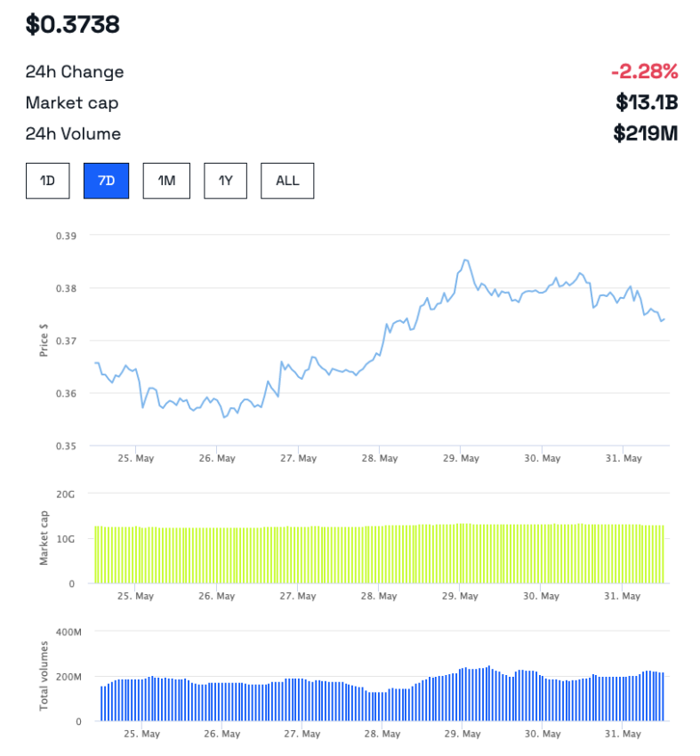
Task: Click the 0.35 price axis label
Action: (66, 446)
